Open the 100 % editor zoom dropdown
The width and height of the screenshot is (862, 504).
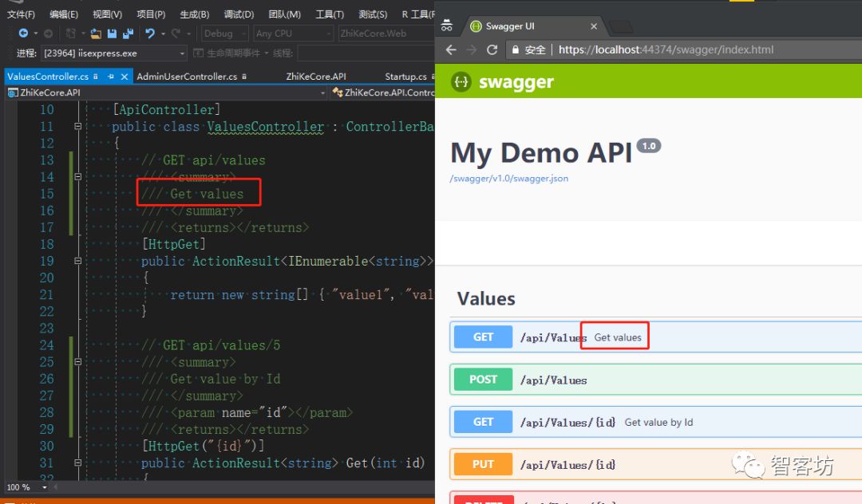pos(45,487)
